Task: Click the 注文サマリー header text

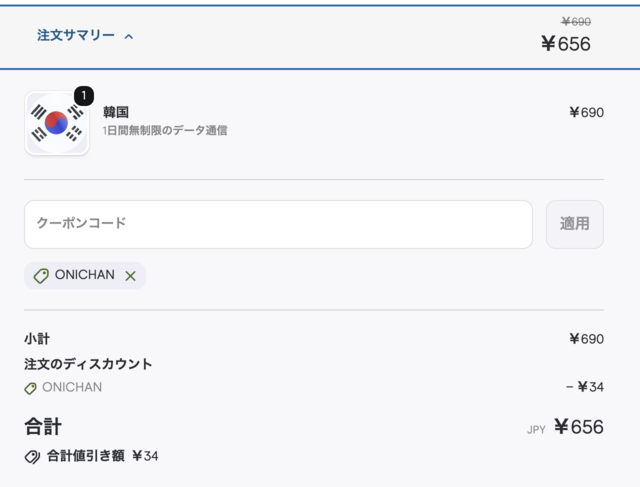Action: [76, 35]
